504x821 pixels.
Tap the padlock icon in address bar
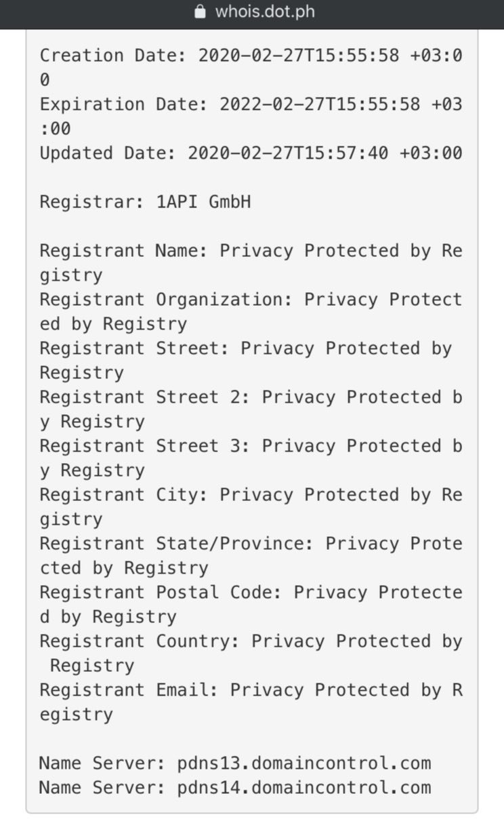pyautogui.click(x=199, y=12)
